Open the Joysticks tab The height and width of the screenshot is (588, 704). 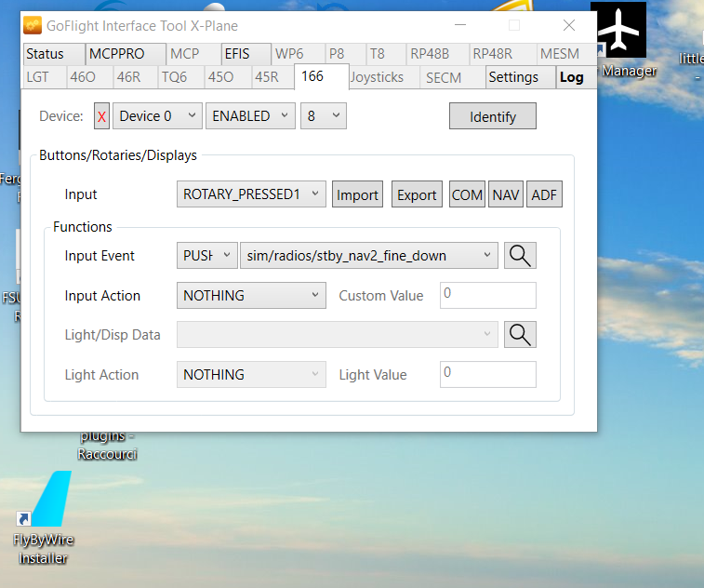(384, 77)
